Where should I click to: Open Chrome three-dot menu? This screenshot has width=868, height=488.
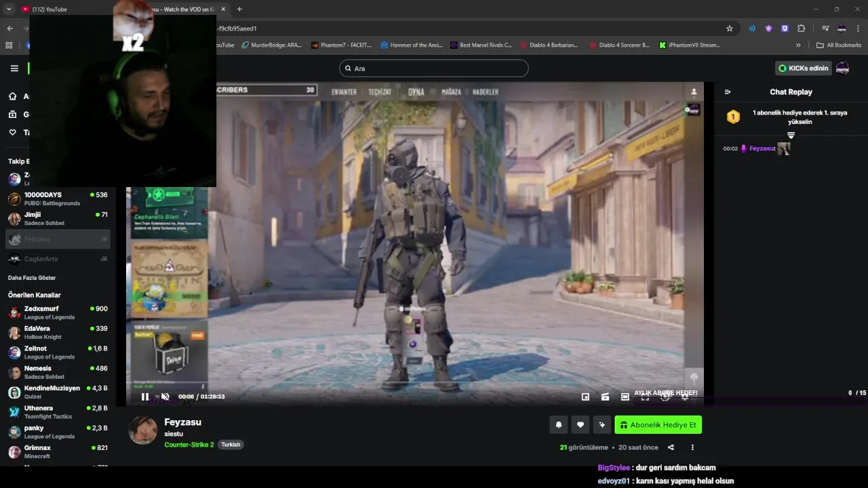[859, 28]
